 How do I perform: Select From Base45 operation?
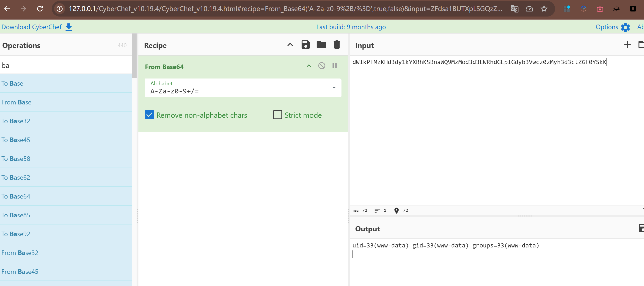[x=66, y=272]
